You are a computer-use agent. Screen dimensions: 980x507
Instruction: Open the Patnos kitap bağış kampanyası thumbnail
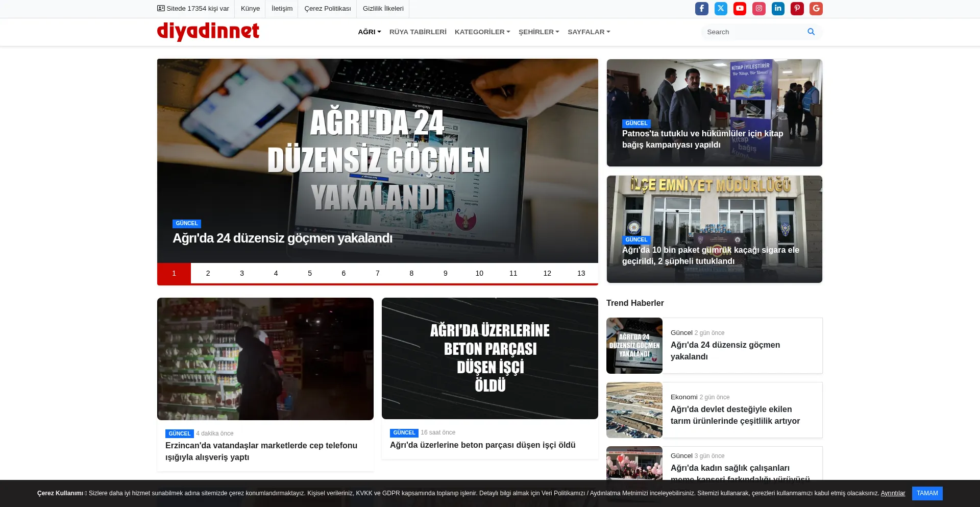714,112
